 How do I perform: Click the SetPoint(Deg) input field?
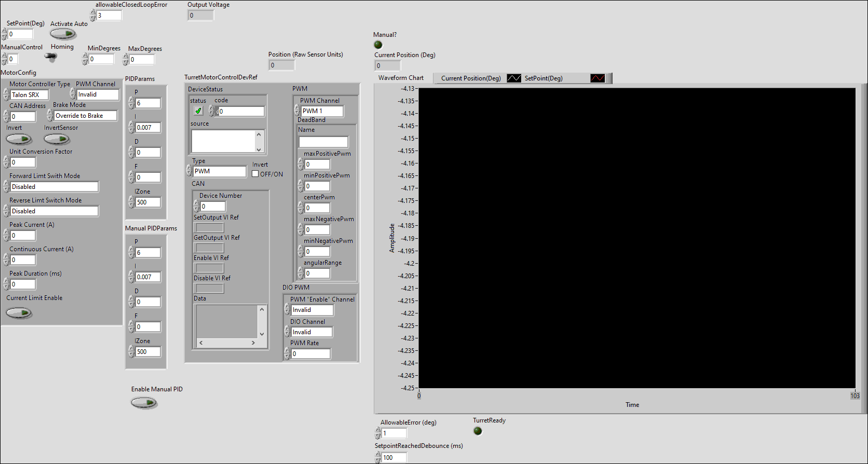(x=20, y=34)
